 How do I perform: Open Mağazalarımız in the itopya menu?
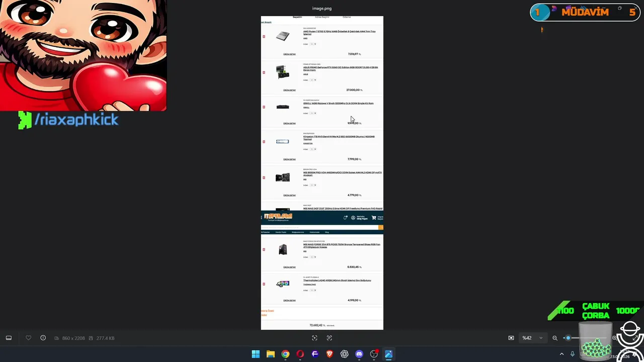(x=298, y=232)
